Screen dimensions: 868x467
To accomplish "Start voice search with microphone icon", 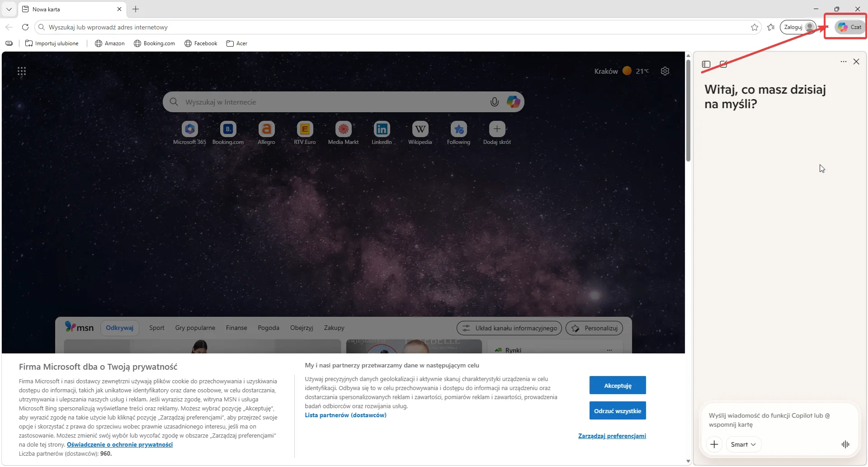I will pyautogui.click(x=495, y=102).
